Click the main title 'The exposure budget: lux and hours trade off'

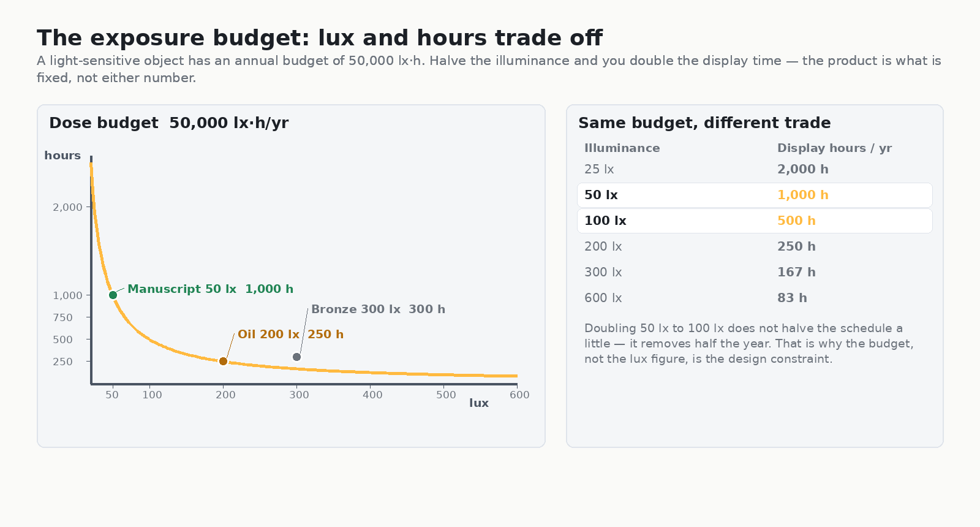click(x=320, y=38)
